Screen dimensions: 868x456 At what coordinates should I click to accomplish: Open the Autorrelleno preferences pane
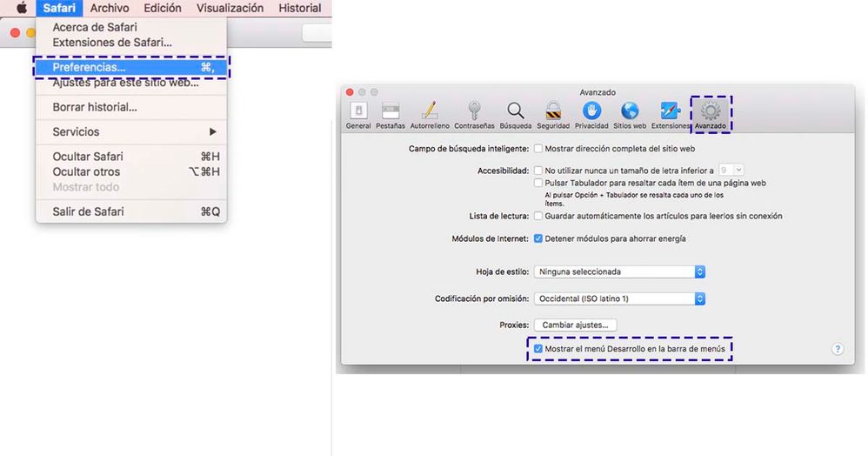coord(430,115)
